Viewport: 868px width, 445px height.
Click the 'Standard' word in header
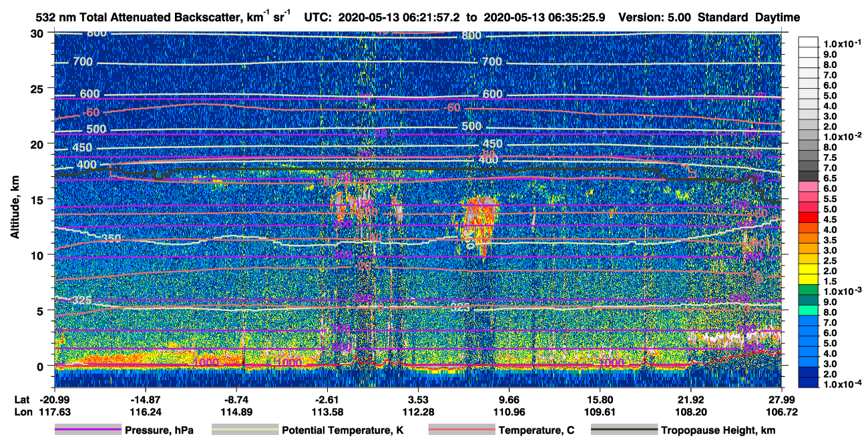(x=722, y=18)
